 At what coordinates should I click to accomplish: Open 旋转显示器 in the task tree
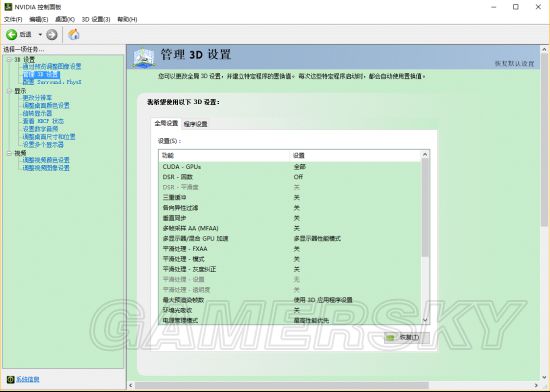[x=37, y=113]
